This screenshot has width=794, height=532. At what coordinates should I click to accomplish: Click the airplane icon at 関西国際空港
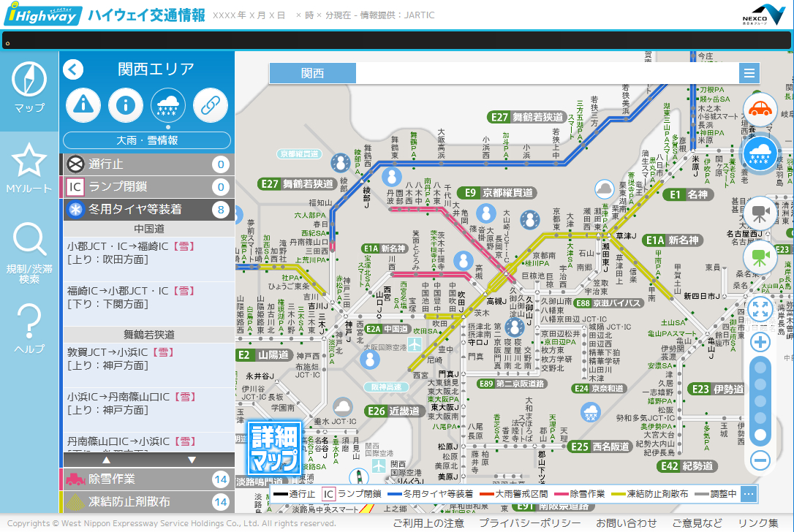click(x=379, y=465)
